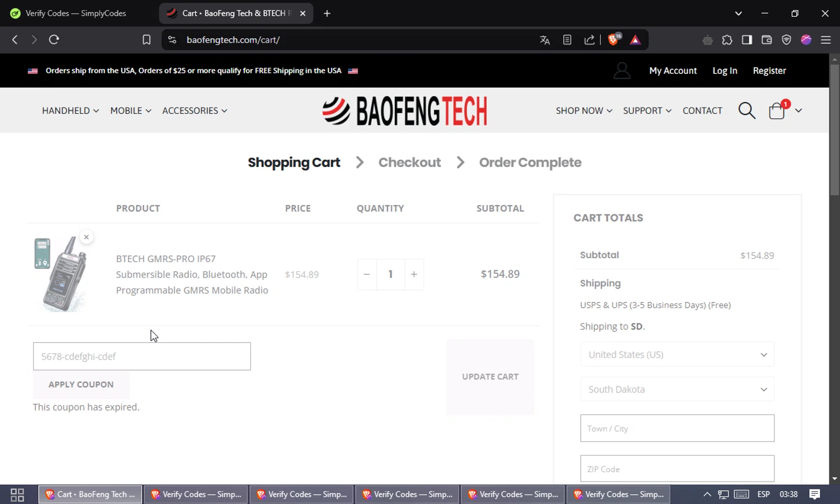This screenshot has height=504, width=840.
Task: Click Log In link
Action: click(725, 71)
